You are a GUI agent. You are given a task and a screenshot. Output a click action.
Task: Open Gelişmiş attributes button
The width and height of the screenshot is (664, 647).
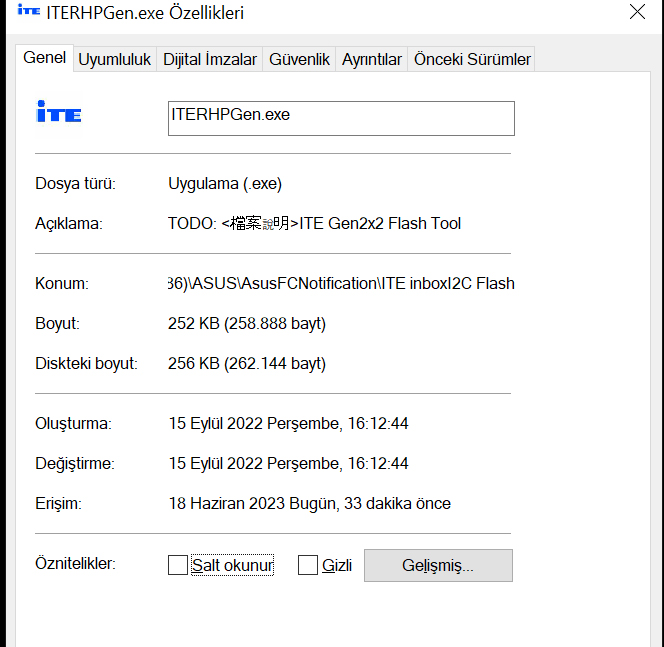pos(438,565)
